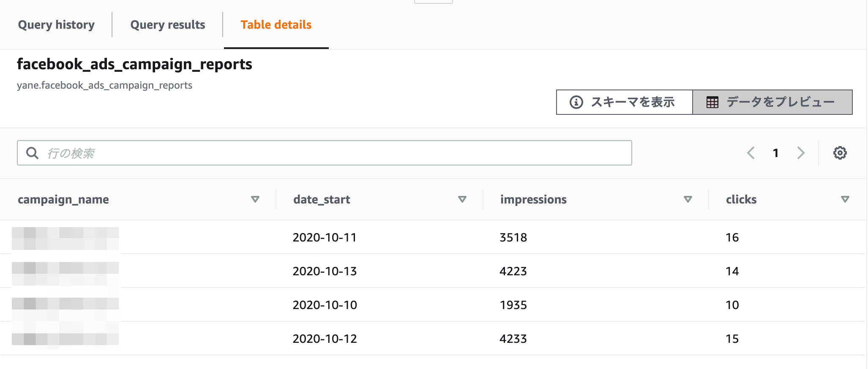The height and width of the screenshot is (369, 868).
Task: Click blurred campaign name in first row
Action: tap(66, 238)
